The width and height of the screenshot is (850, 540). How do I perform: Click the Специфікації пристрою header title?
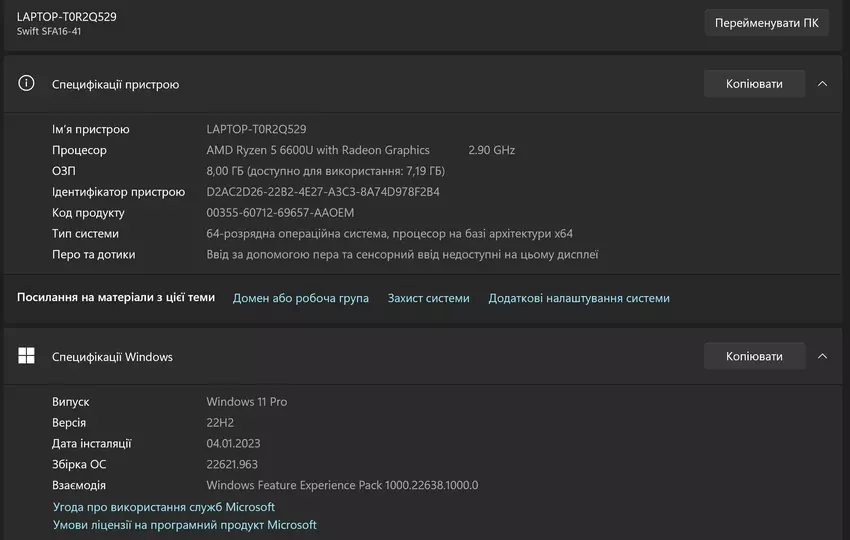click(115, 85)
